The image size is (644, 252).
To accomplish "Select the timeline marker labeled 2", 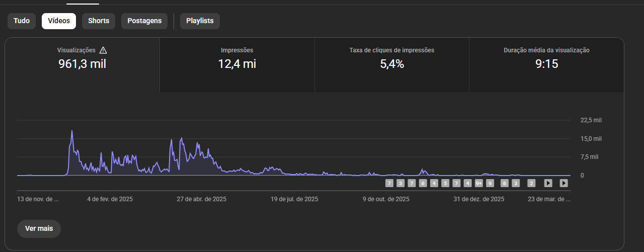I will (x=531, y=183).
